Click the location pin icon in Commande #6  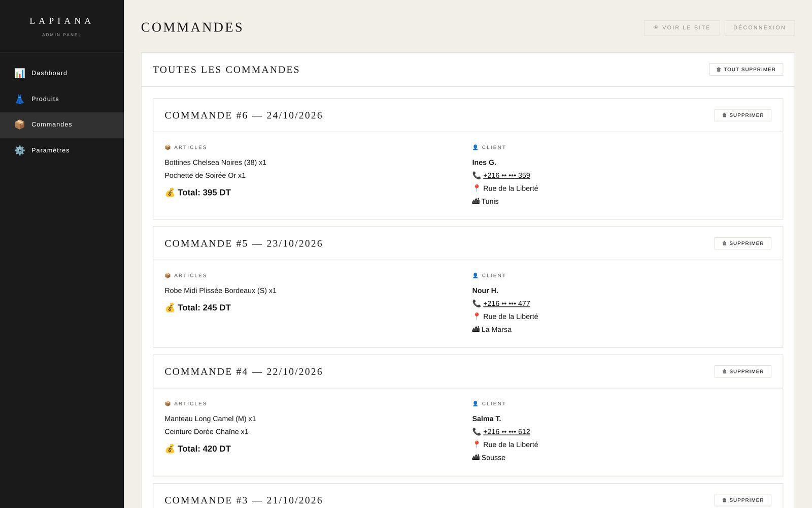(477, 188)
